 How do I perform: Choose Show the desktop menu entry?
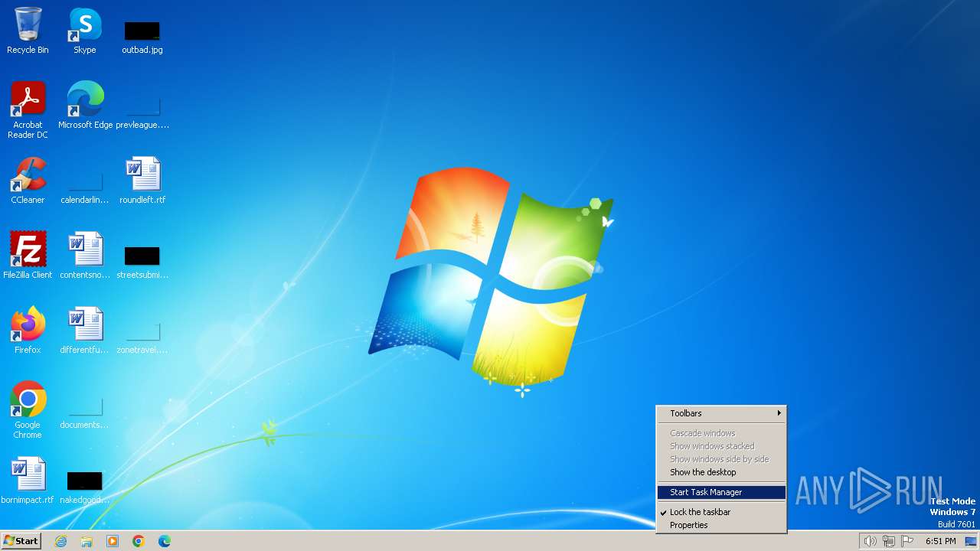click(721, 472)
